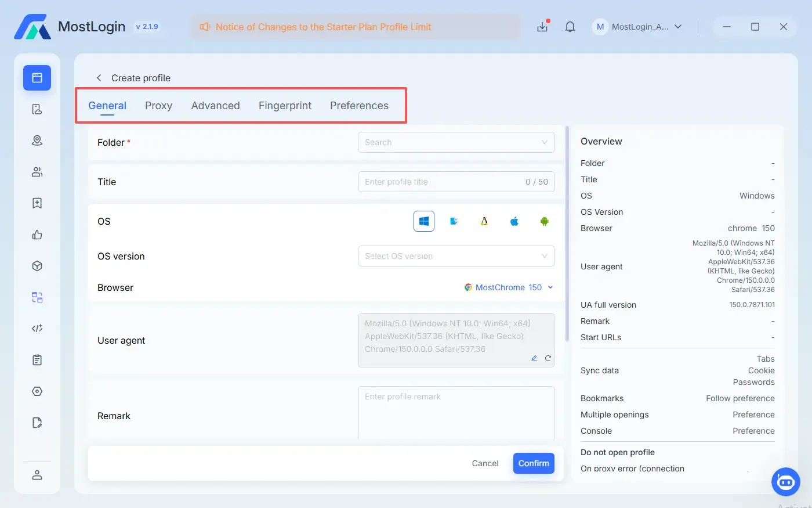Select Windows as the OS

point(424,221)
